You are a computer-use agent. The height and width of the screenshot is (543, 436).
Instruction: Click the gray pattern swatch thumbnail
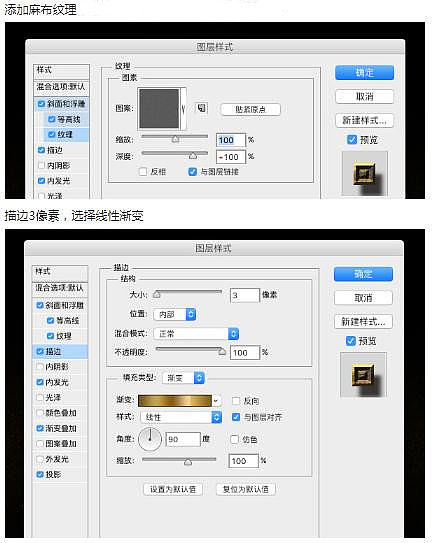(159, 109)
